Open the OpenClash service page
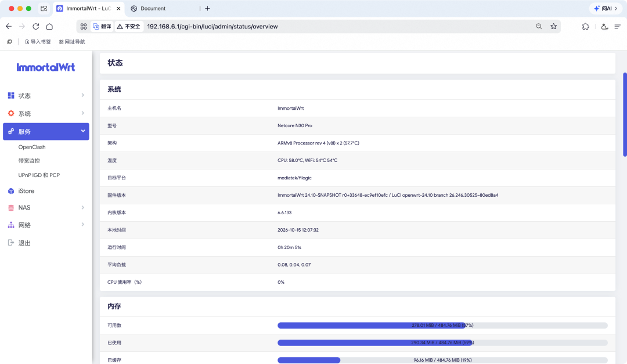Viewport: 627px width, 364px height. 32,147
